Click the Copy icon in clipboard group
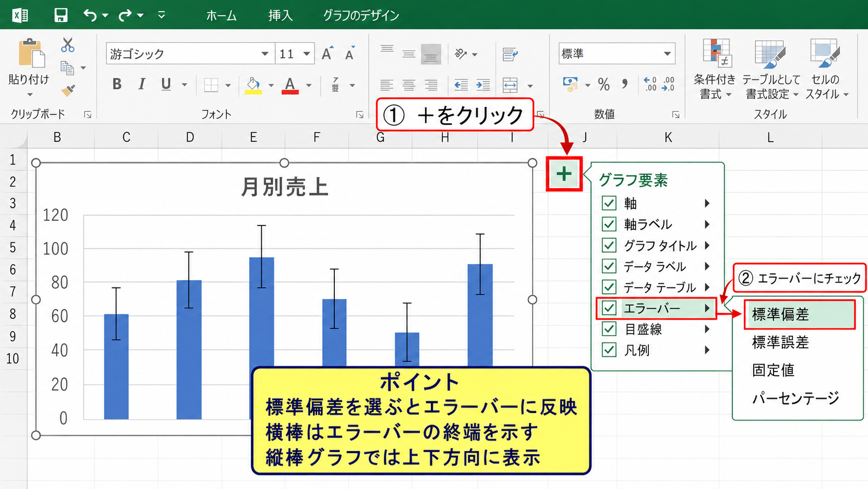This screenshot has width=868, height=489. point(67,68)
